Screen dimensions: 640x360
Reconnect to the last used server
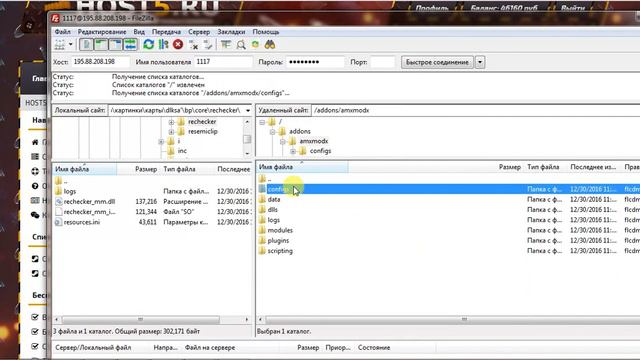pos(208,44)
